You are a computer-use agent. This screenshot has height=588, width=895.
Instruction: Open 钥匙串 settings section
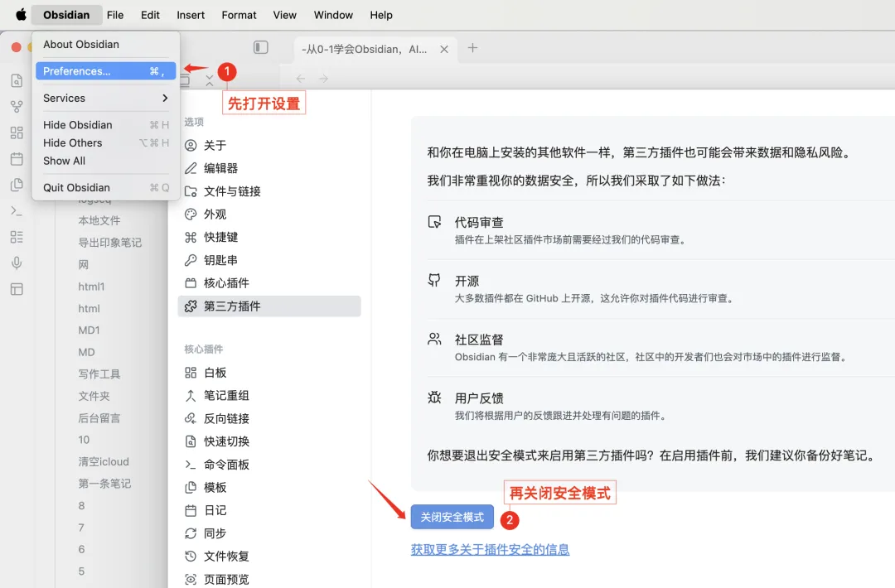(269, 260)
